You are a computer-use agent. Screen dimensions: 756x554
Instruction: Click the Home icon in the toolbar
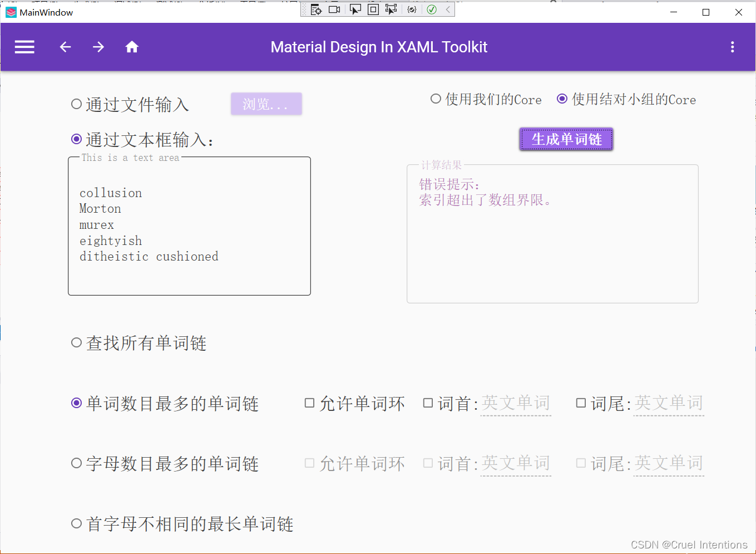[x=132, y=47]
